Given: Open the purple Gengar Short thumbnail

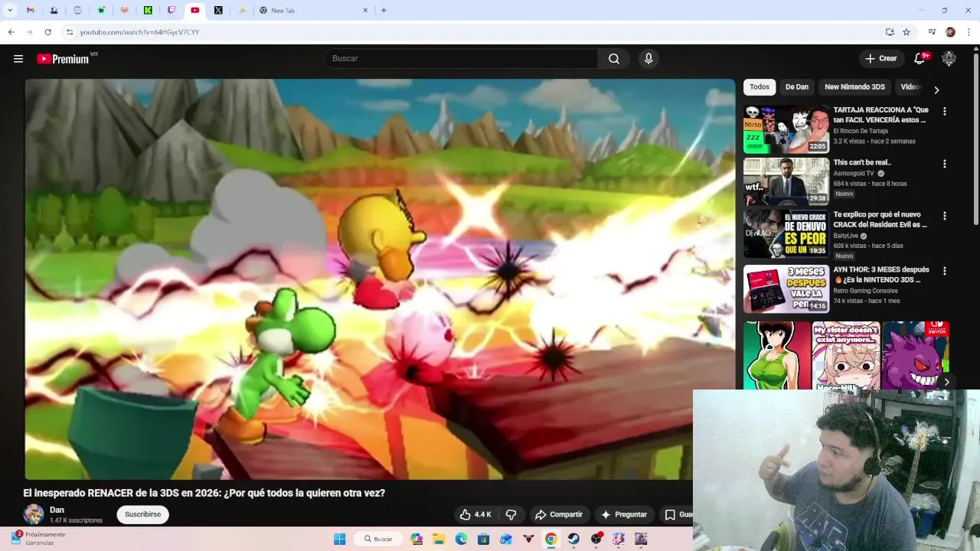Looking at the screenshot, I should click(x=916, y=356).
